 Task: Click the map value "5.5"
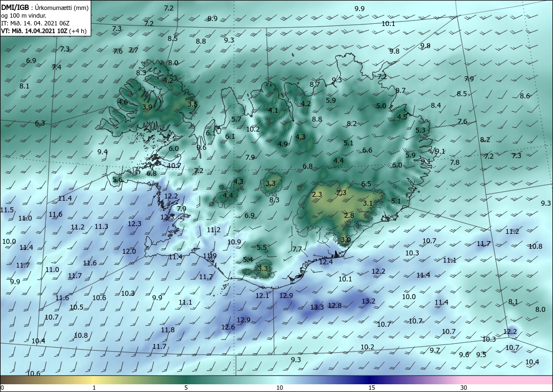(x=262, y=248)
